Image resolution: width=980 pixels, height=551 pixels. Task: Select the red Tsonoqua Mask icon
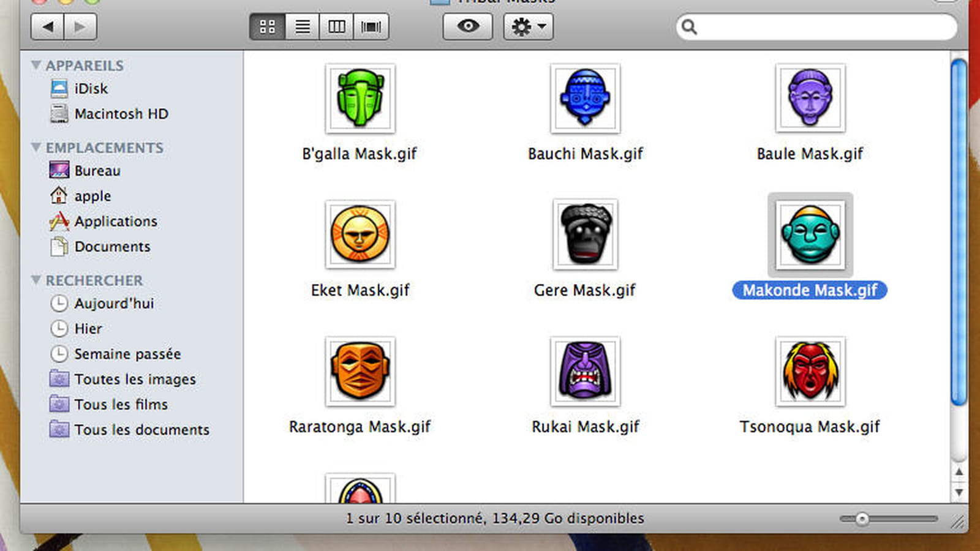(810, 371)
